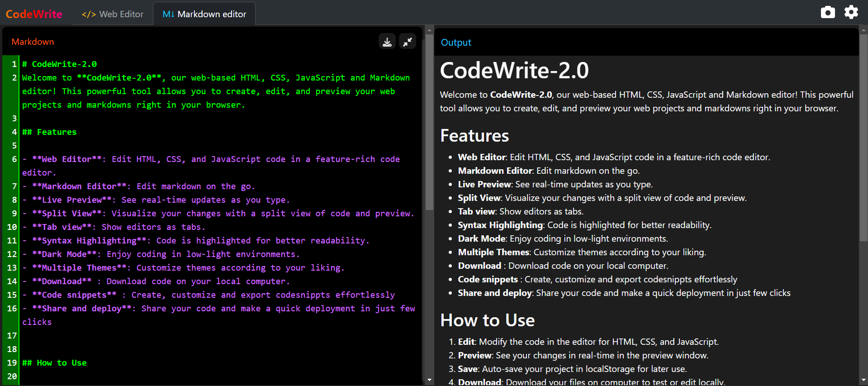Viewport: 868px width, 386px height.
Task: Click the '**Dark Mode**' source line
Action: click(x=161, y=254)
